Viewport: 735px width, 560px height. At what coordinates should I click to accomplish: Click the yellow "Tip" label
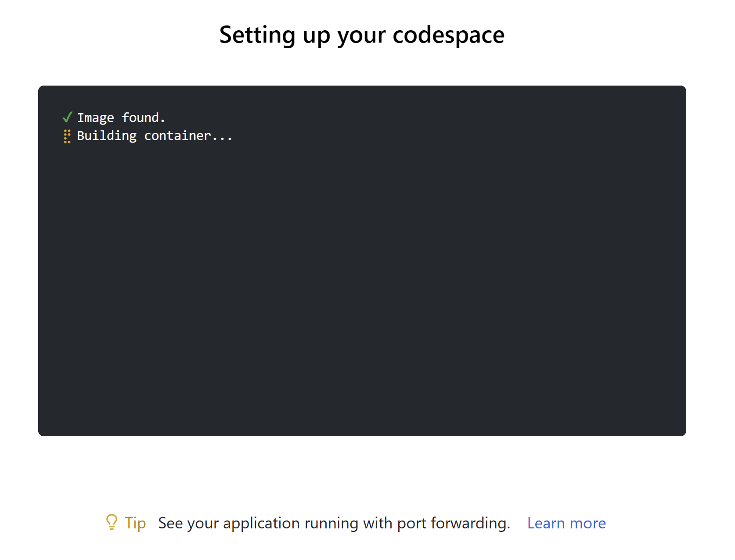[x=135, y=523]
